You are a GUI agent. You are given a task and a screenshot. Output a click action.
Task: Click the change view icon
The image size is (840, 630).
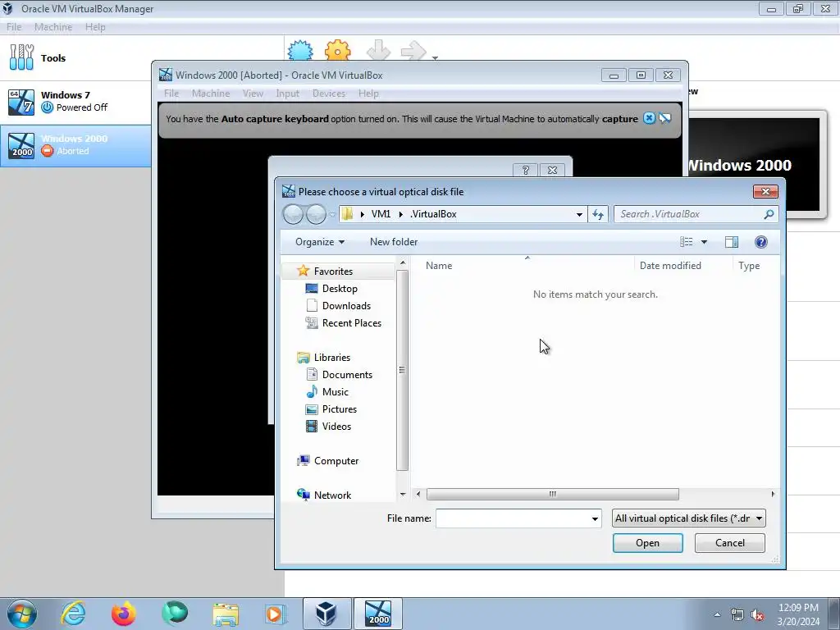[687, 242]
